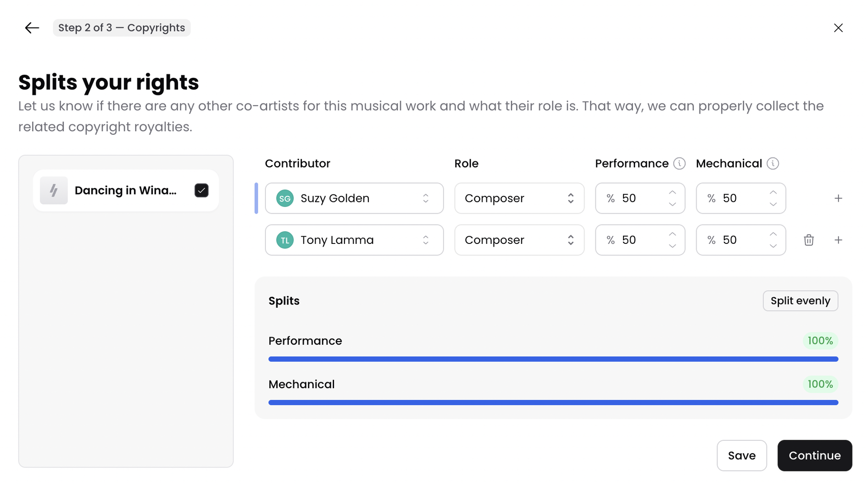Click Suzy Golden's Mechanical percentage field

pos(741,198)
